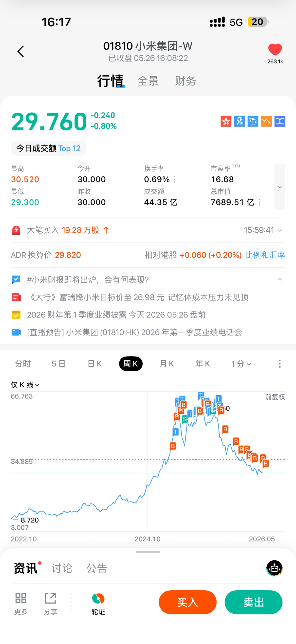Open the blue video camera live icon

point(16,332)
